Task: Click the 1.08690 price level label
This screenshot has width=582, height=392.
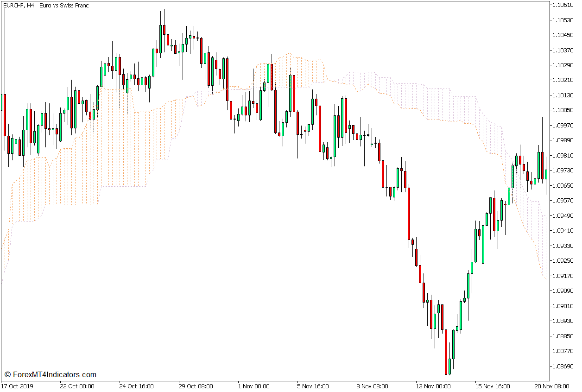Action: pyautogui.click(x=563, y=366)
